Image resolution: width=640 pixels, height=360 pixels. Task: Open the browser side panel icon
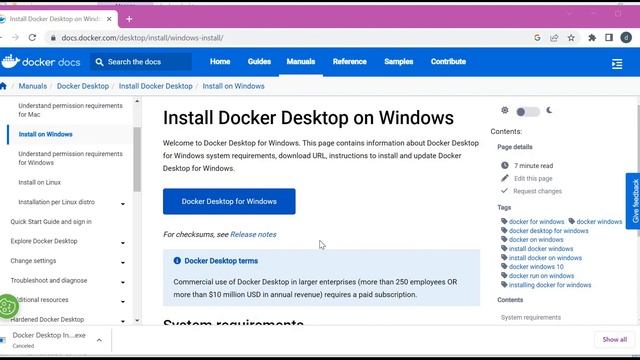pos(609,38)
